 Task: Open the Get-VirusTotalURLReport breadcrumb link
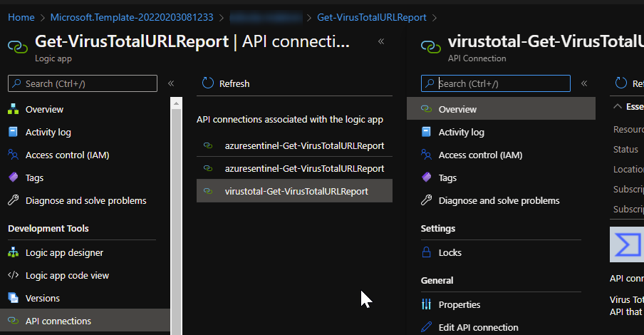pos(372,17)
